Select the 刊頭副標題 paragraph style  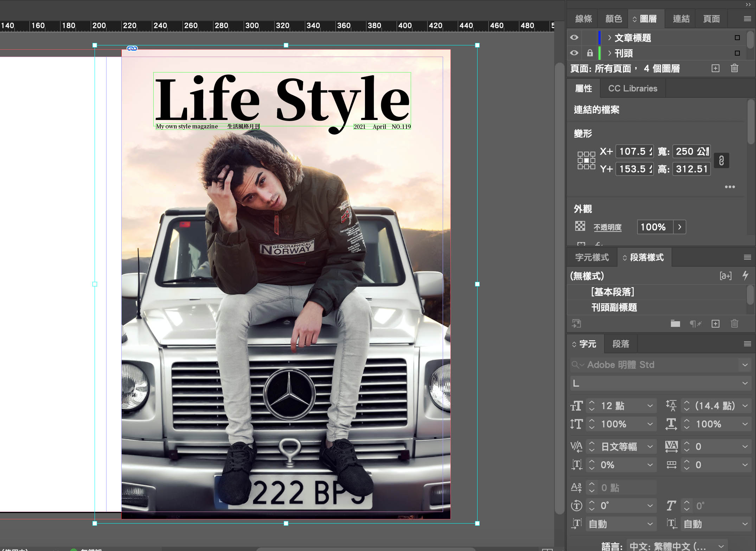click(x=614, y=308)
